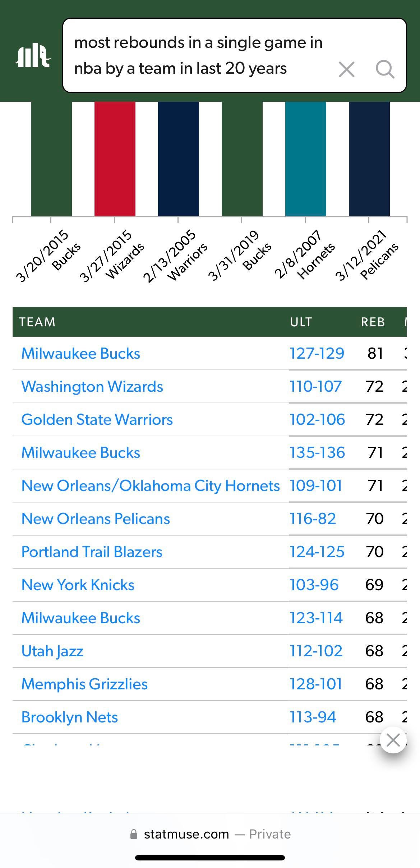The height and width of the screenshot is (868, 420).
Task: Open the 127-129 game result link
Action: (317, 354)
